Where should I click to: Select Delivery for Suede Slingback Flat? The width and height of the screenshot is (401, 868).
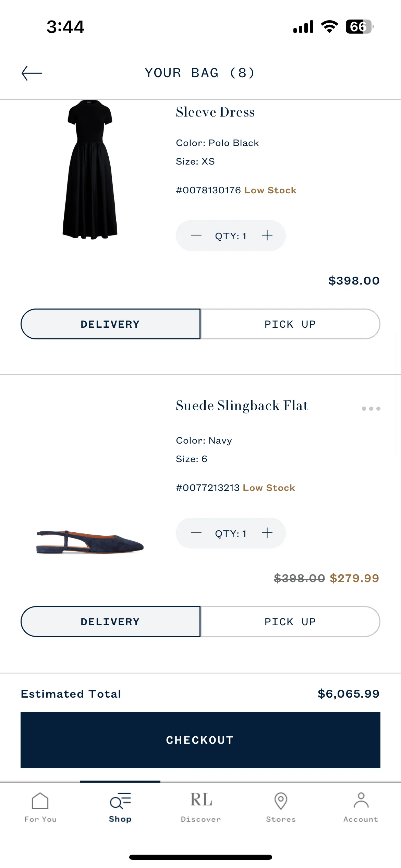(110, 622)
